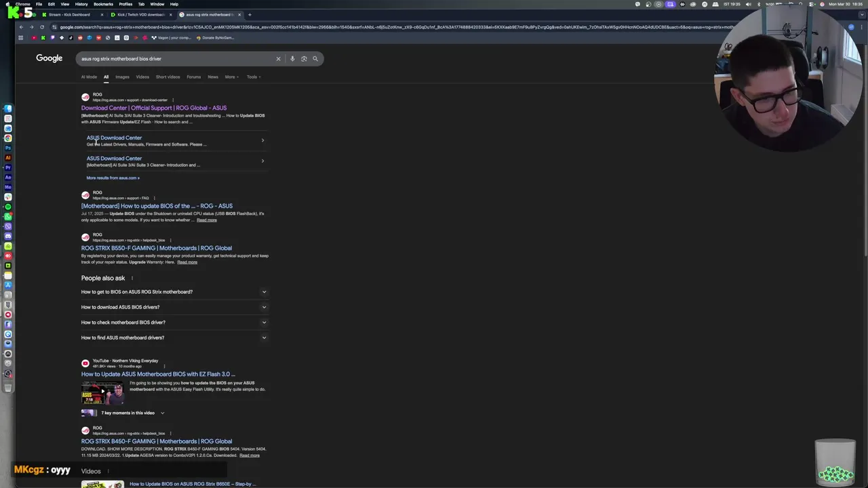Open the More search filter dropdown
This screenshot has width=868, height=488.
click(231, 77)
